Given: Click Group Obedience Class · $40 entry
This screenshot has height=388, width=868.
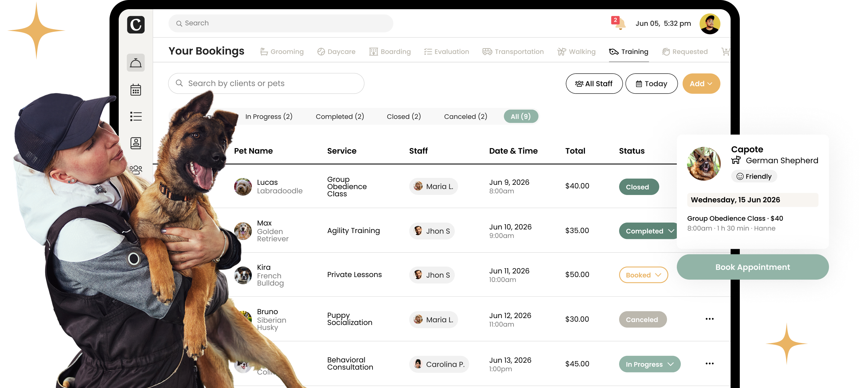Looking at the screenshot, I should 735,218.
